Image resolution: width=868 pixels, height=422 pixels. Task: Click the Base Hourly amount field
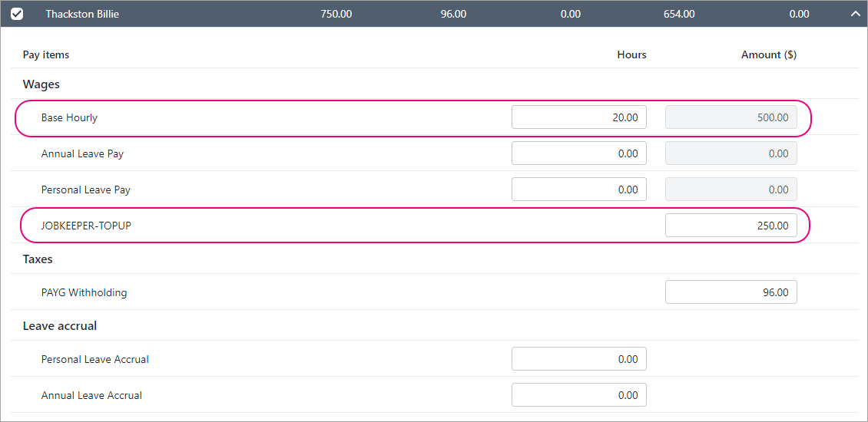click(731, 117)
